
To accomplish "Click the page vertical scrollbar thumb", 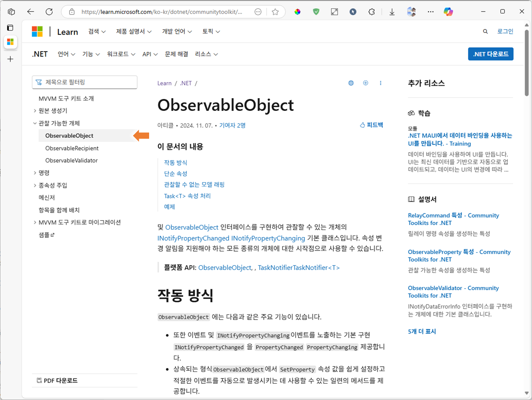I will click(527, 62).
